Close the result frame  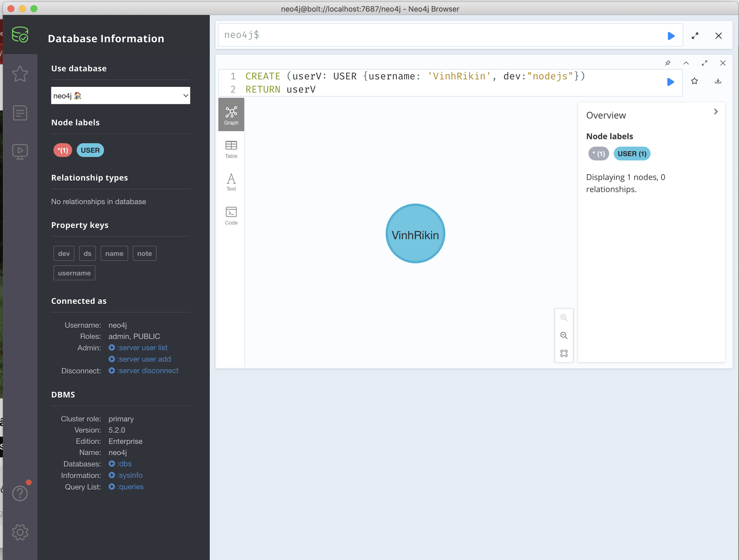pyautogui.click(x=723, y=63)
